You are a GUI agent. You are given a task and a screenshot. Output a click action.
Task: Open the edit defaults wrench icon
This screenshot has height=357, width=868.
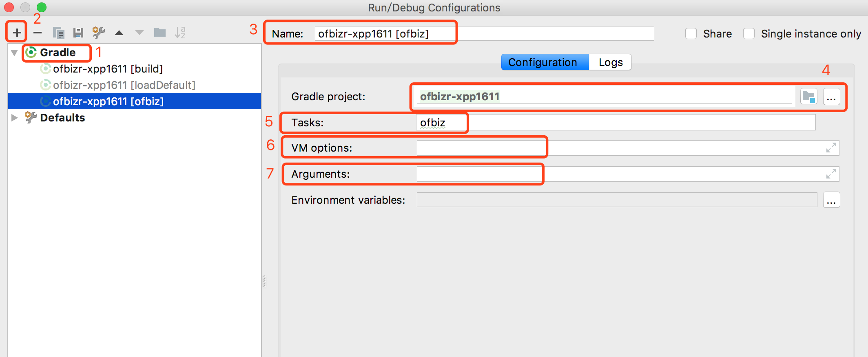98,33
